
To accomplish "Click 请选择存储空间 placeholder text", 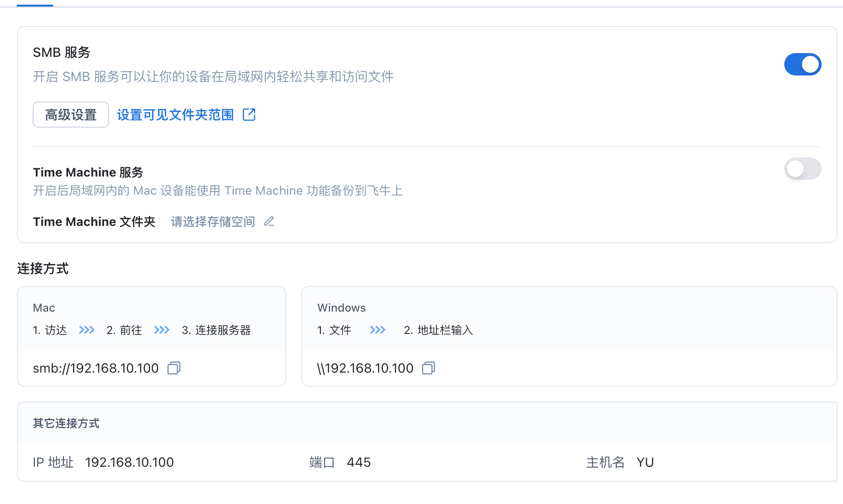I will pyautogui.click(x=213, y=222).
